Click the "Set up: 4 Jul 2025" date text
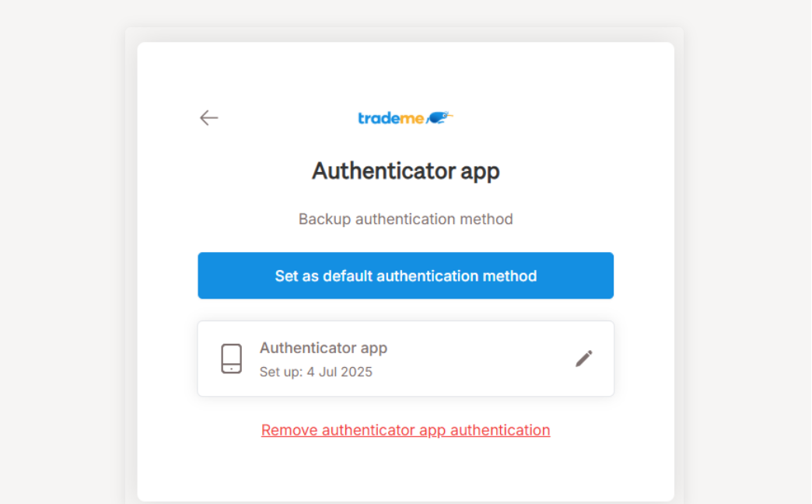The image size is (812, 504). pyautogui.click(x=316, y=372)
